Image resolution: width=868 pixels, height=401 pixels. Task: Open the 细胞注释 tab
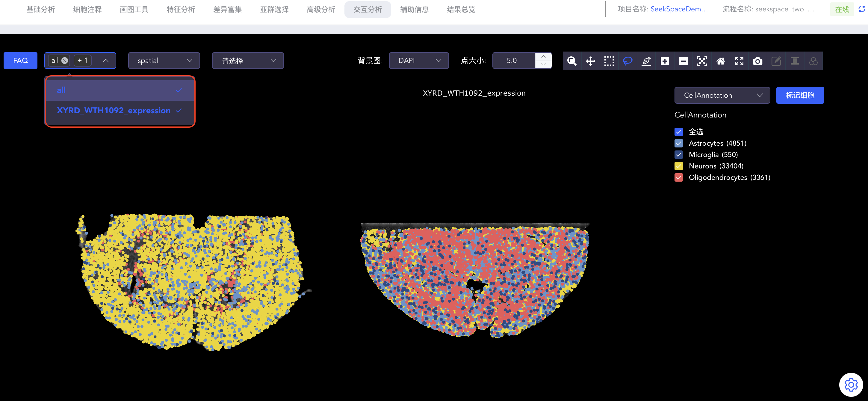[x=87, y=10]
